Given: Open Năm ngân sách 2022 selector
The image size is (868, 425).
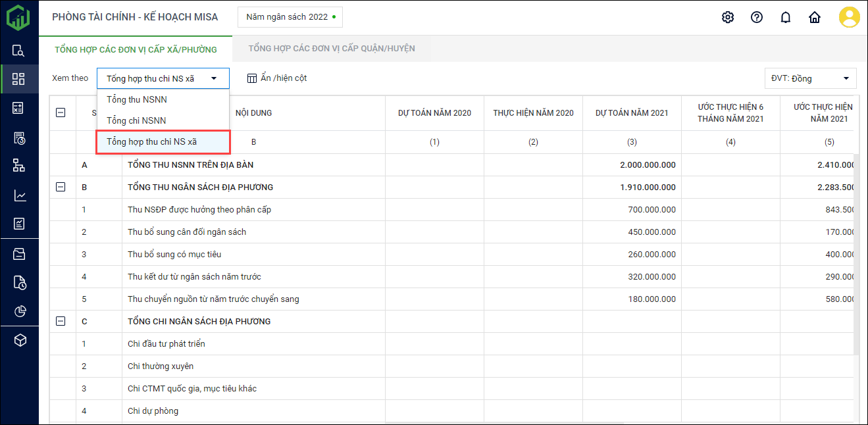Looking at the screenshot, I should [x=290, y=17].
